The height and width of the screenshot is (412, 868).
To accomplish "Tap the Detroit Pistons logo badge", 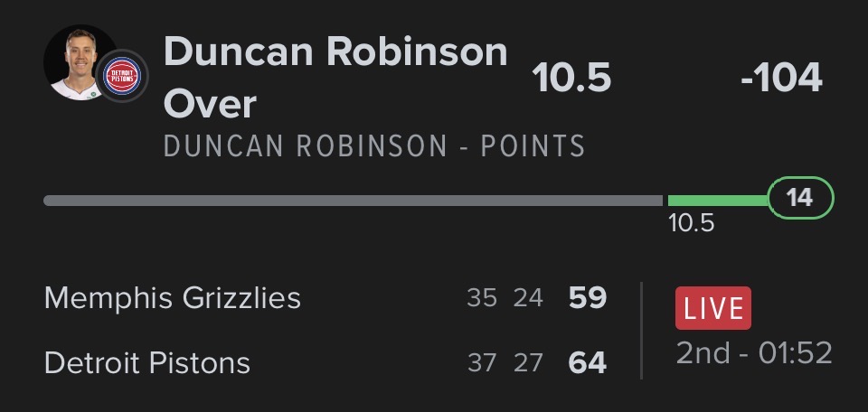I will click(121, 77).
